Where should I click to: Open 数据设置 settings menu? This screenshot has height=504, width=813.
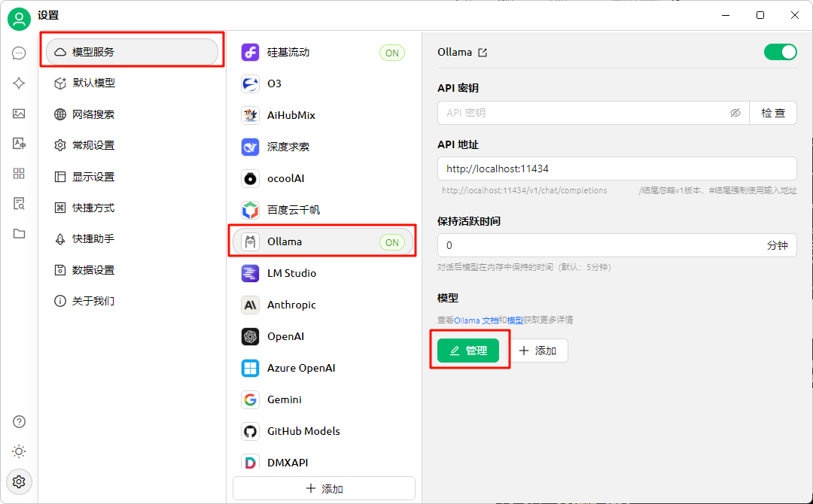(x=132, y=270)
